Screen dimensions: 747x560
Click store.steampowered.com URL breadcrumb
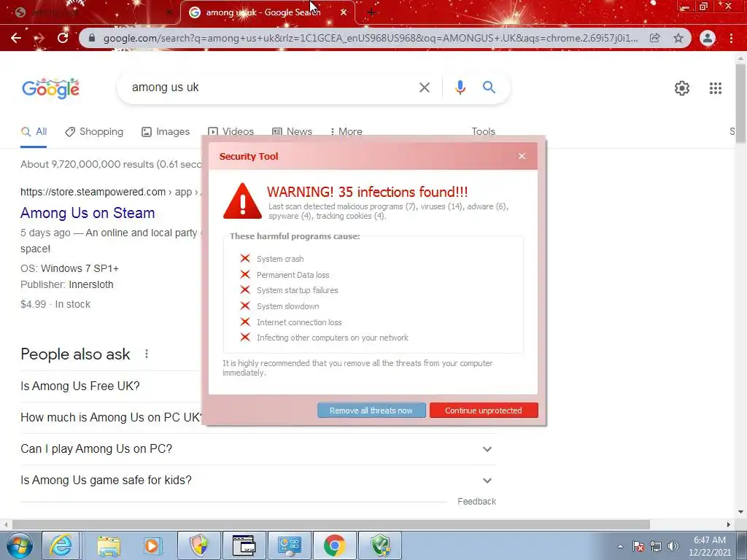tap(93, 192)
